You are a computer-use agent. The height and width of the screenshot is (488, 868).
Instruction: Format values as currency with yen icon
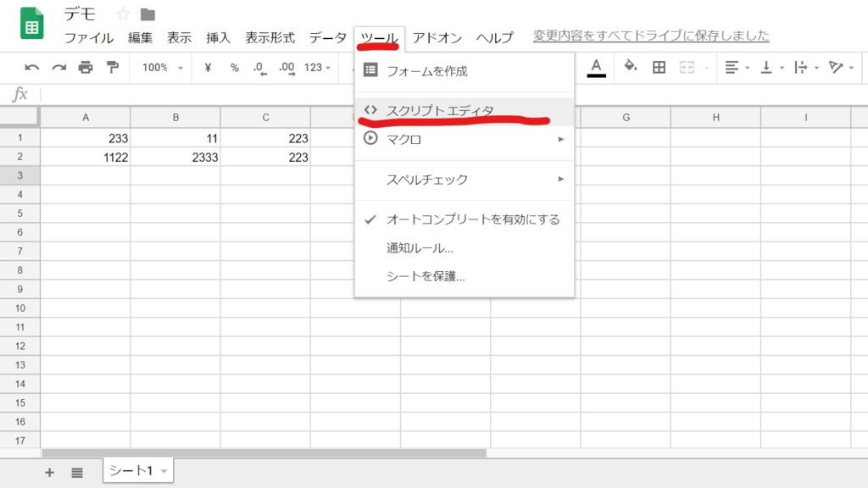(209, 67)
